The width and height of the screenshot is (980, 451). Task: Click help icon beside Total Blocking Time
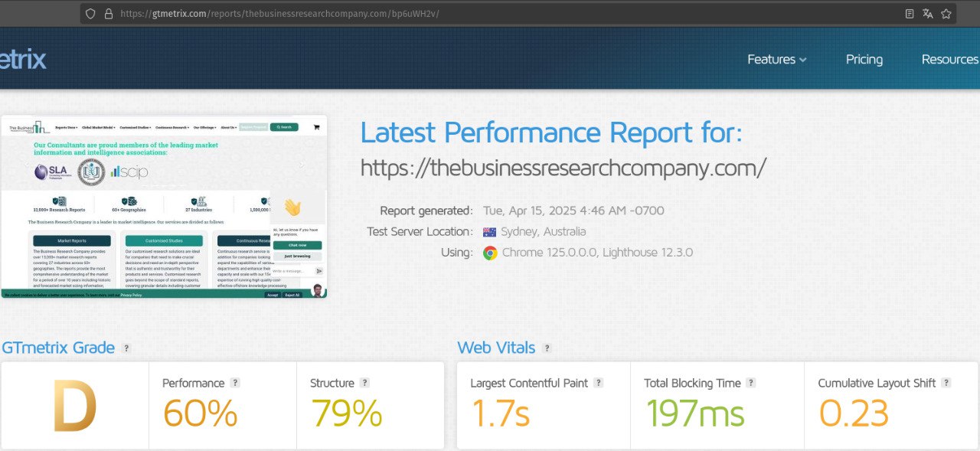coord(752,383)
